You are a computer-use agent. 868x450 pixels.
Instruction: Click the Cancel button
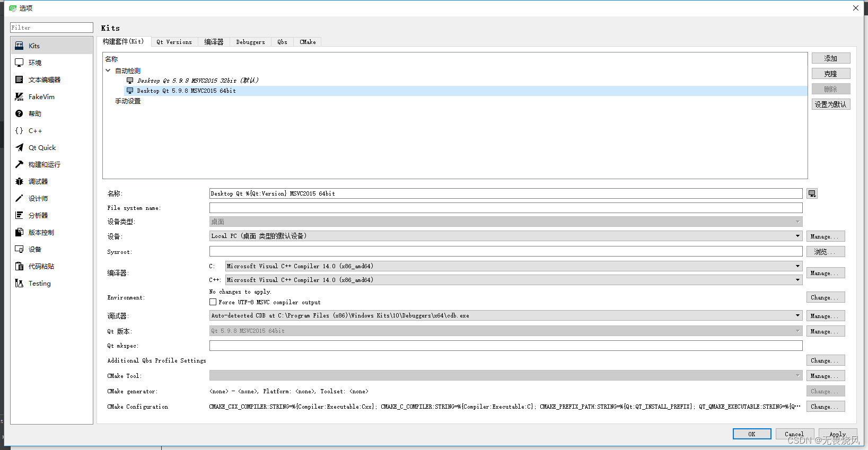[794, 434]
